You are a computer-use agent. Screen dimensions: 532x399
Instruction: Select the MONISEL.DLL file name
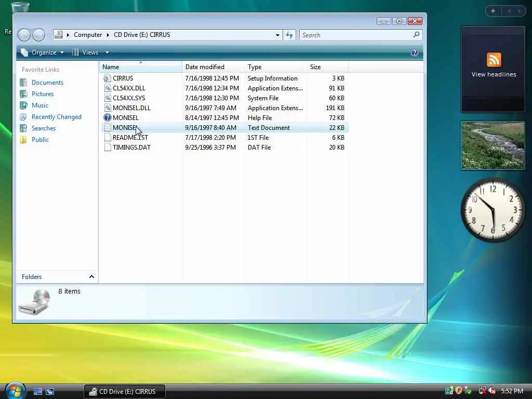tap(131, 108)
